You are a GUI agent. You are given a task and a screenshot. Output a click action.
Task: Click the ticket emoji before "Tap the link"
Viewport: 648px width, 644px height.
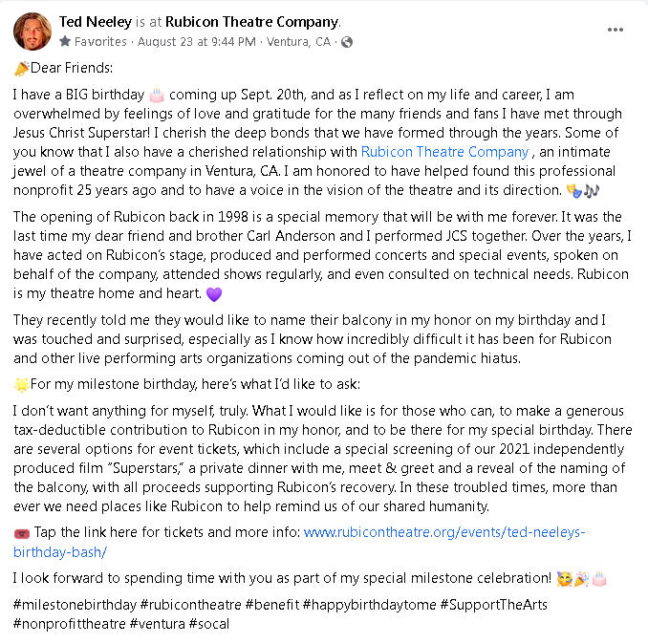(x=21, y=532)
